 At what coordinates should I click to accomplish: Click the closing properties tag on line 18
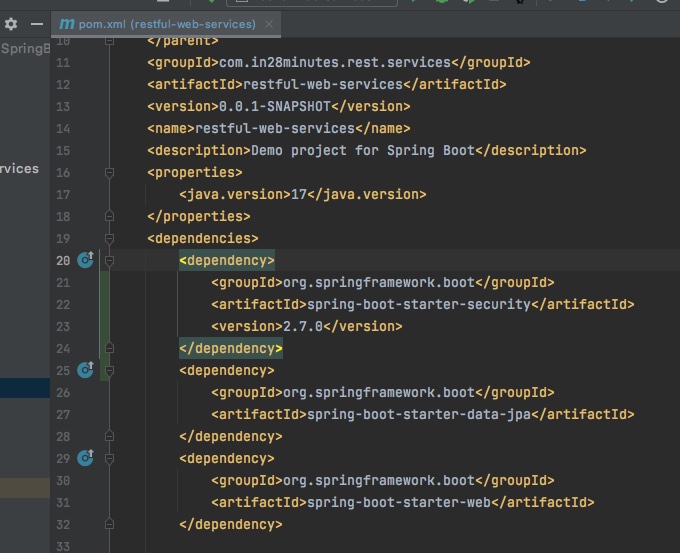pyautogui.click(x=199, y=216)
